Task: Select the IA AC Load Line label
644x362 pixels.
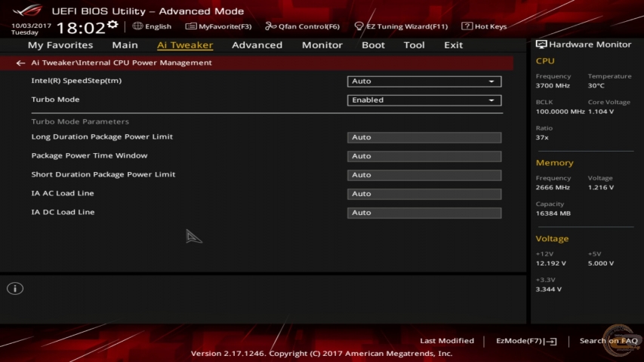Action: tap(63, 193)
